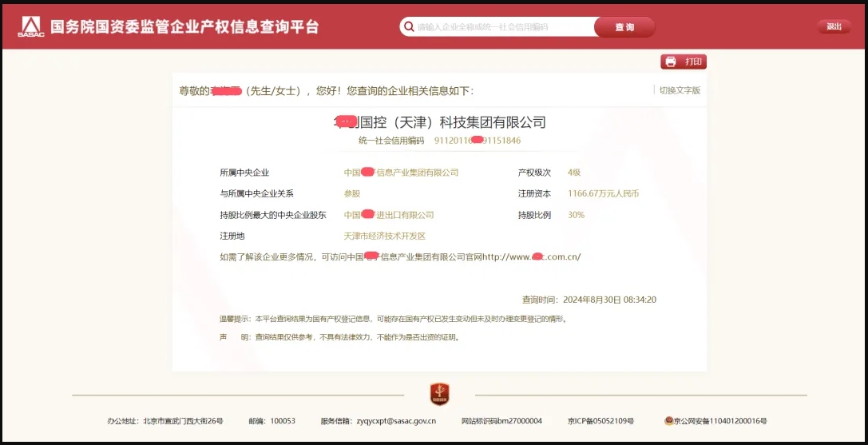Click the 持股比例 label beside 30%

[x=534, y=214]
